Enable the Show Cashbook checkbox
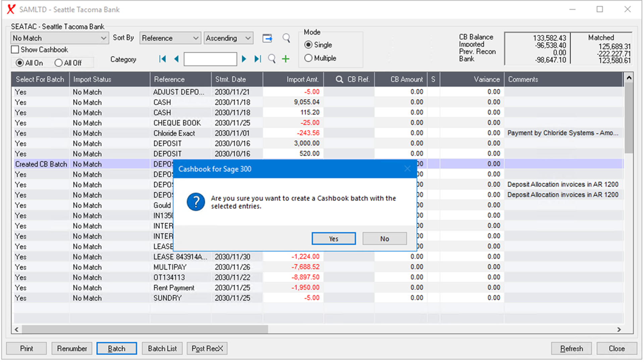The width and height of the screenshot is (644, 362). (x=15, y=50)
